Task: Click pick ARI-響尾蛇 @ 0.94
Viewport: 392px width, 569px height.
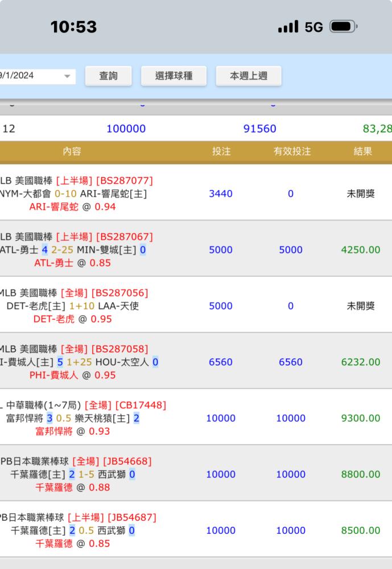Action: 73,207
